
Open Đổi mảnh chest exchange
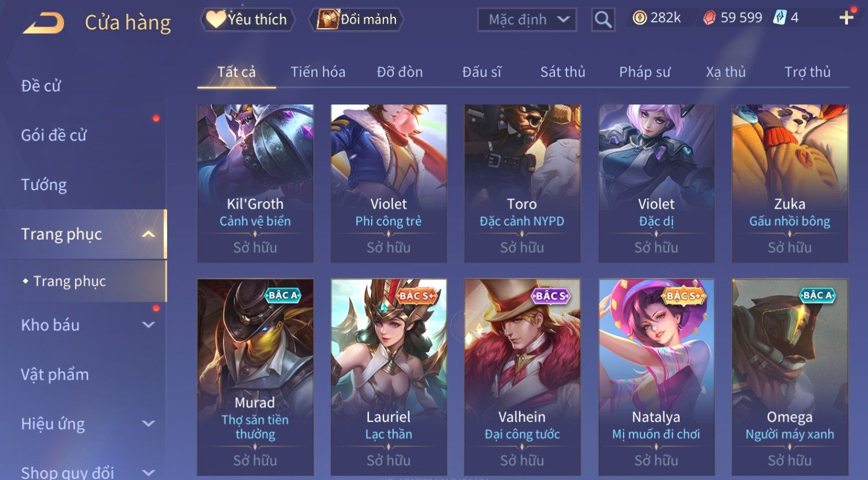(356, 20)
